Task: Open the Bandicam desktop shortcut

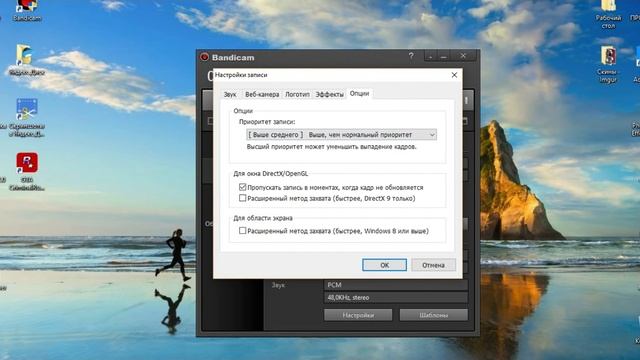Action: coord(27,10)
